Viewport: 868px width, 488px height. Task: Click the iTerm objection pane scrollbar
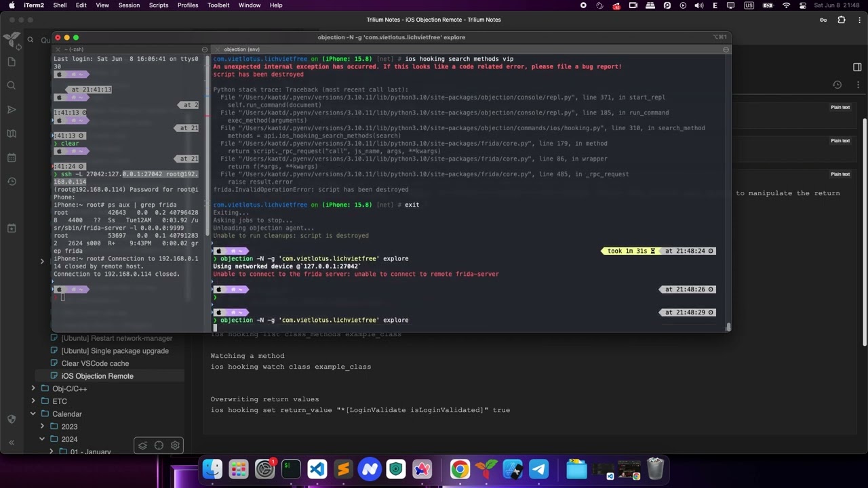pos(728,327)
